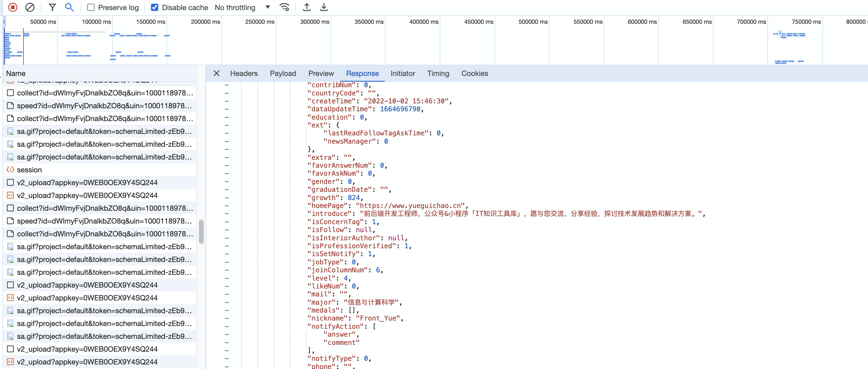Open network conditions wifi icon
The image size is (868, 369).
[284, 7]
